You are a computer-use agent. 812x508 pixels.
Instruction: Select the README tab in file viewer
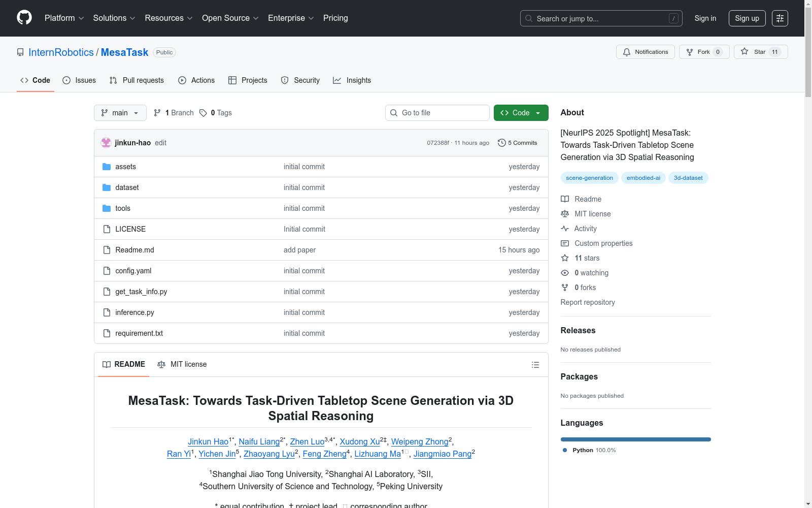(124, 364)
